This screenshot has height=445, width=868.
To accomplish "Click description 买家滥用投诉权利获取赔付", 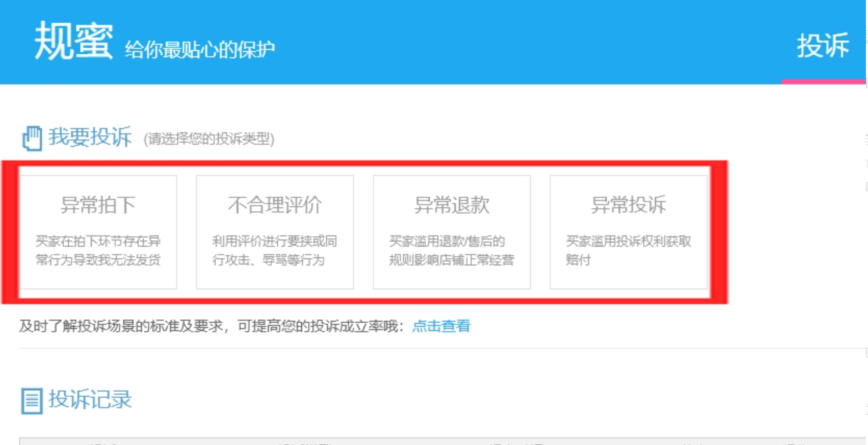I will coord(629,251).
